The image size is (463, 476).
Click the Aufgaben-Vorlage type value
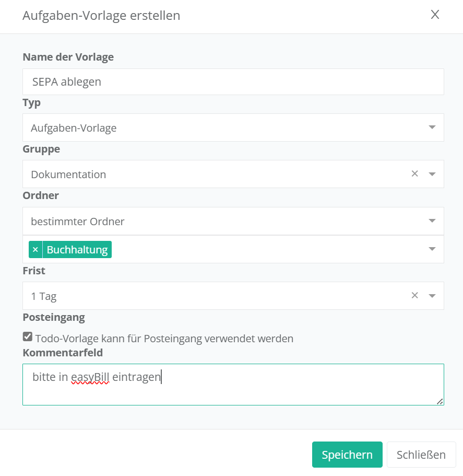pos(74,128)
